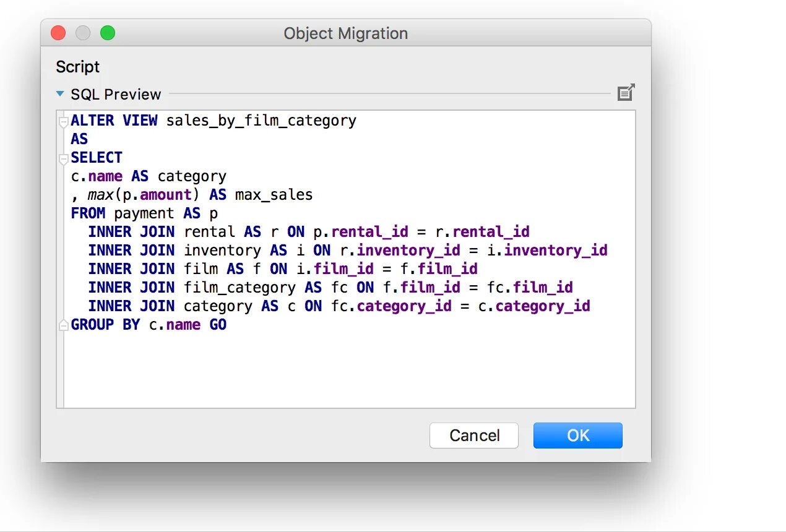Click the SQL Preview section label
Screen dimensions: 786x532
[116, 94]
